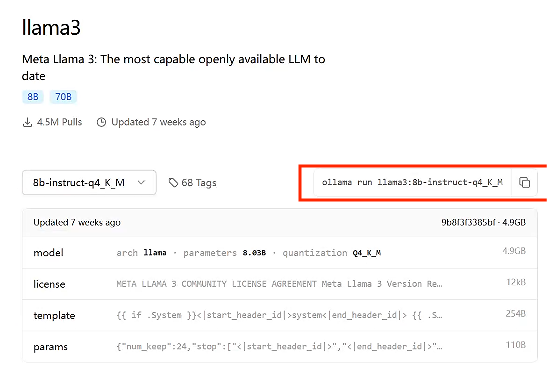Select the 70B size badge
The height and width of the screenshot is (382, 547).
tap(63, 97)
